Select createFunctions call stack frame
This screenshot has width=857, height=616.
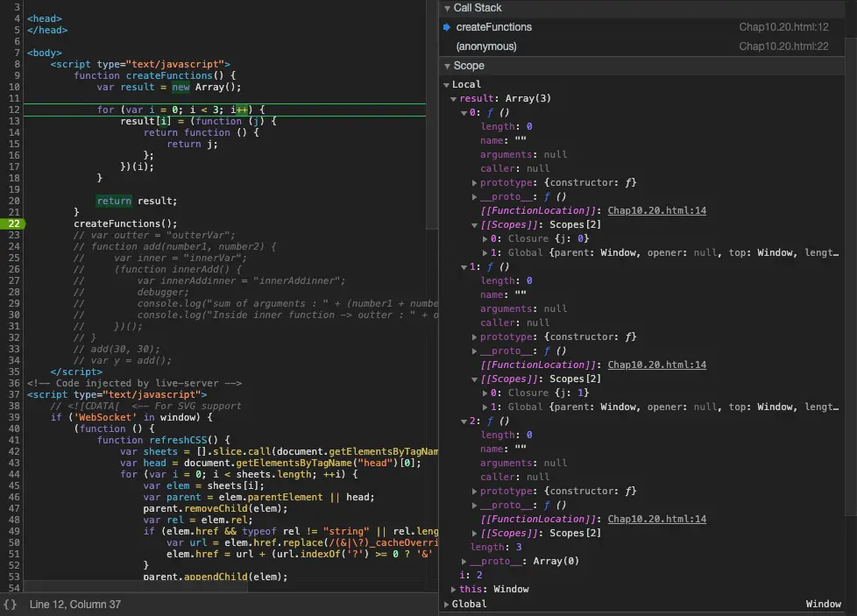642,27
